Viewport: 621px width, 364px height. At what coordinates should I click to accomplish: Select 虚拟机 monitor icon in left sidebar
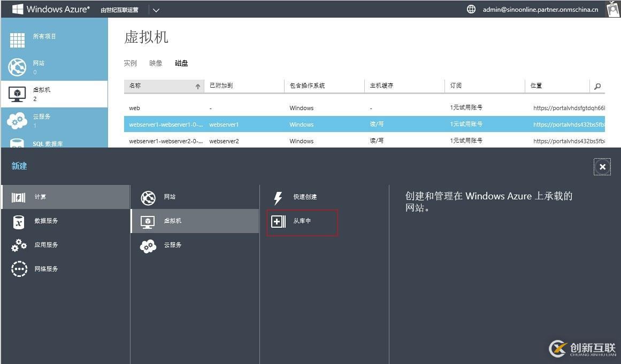pos(17,94)
